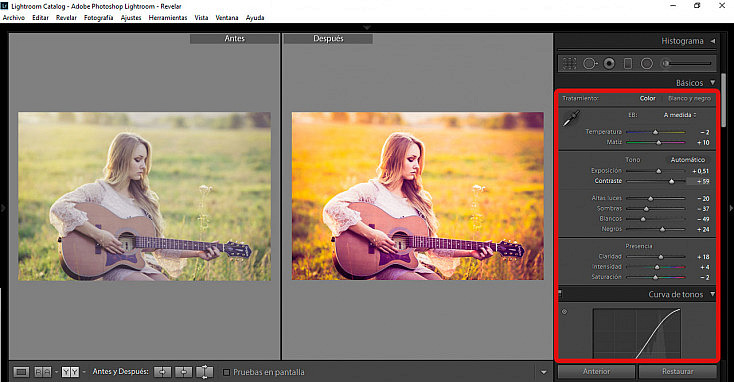Expand the Histograma panel
734x382 pixels.
tap(712, 41)
